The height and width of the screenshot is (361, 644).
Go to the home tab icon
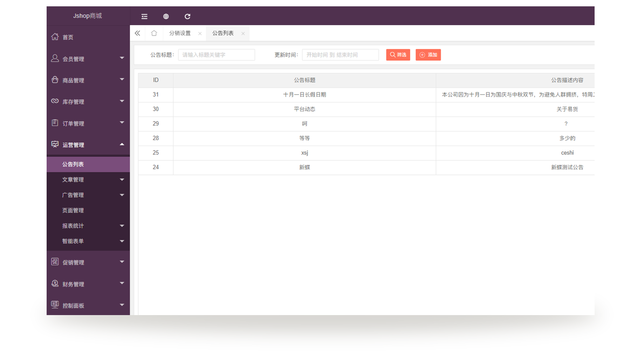[x=154, y=33]
